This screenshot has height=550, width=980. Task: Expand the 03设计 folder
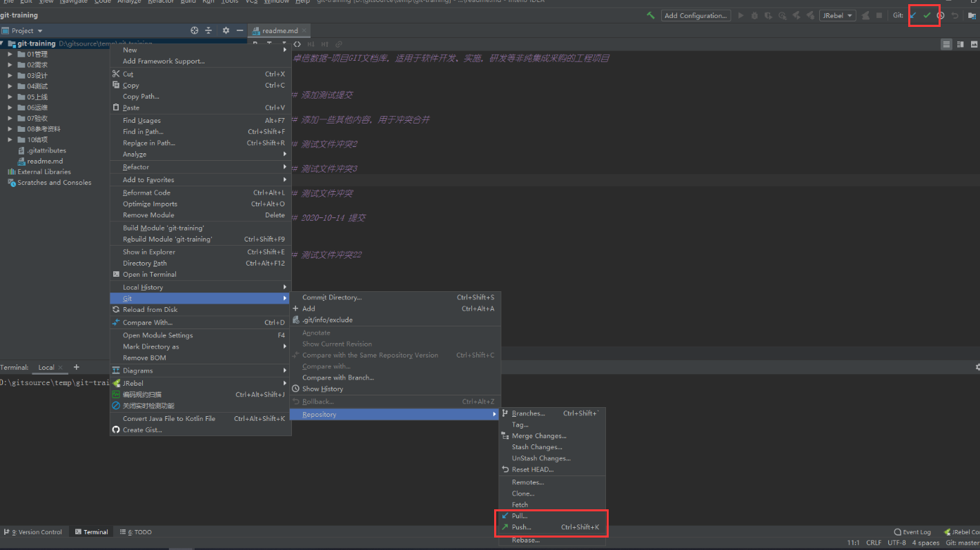10,75
